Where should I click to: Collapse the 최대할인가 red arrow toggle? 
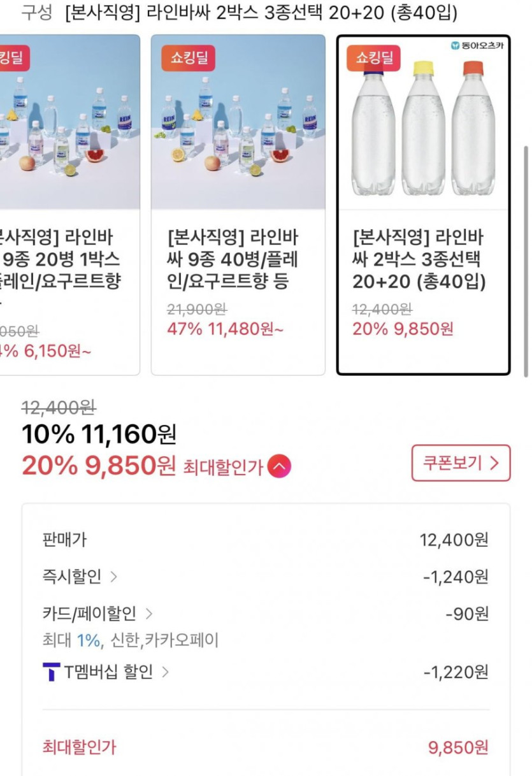[280, 467]
